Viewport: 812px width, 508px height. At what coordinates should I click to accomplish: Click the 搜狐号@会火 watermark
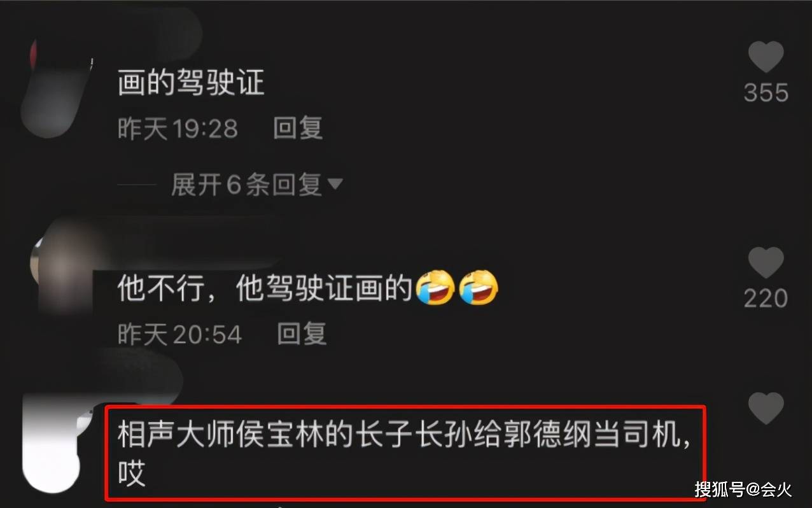coord(743,490)
